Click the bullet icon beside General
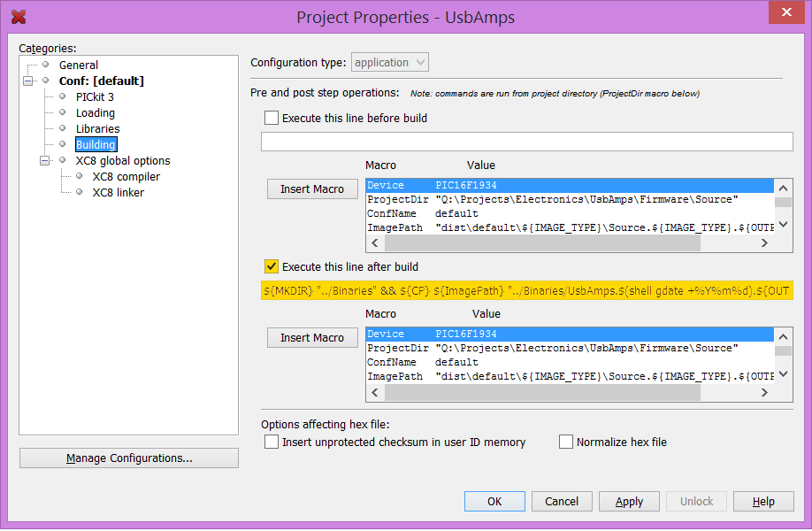812x531 pixels. tap(45, 65)
